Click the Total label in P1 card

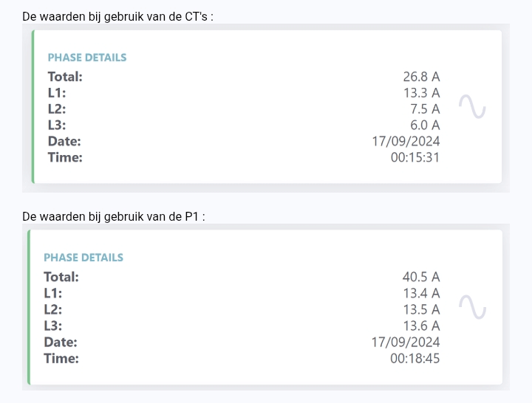pyautogui.click(x=61, y=277)
